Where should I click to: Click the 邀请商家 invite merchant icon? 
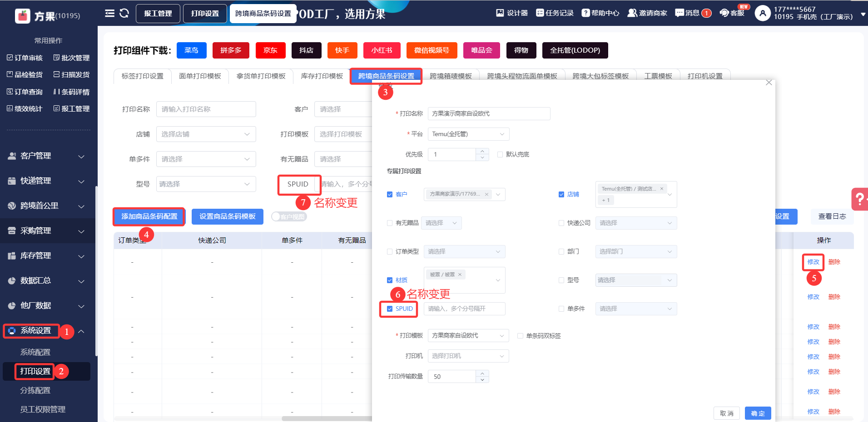(x=632, y=13)
